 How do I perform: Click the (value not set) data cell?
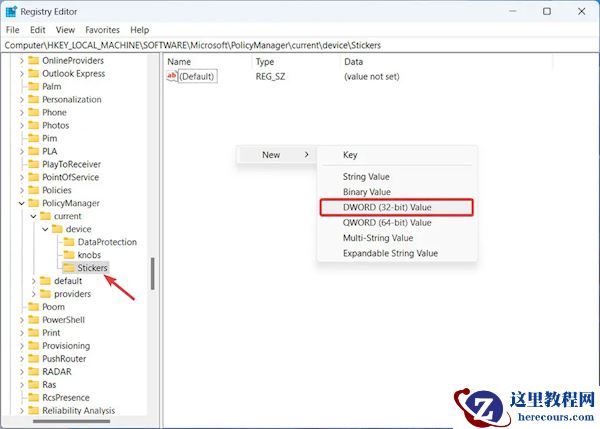[372, 77]
